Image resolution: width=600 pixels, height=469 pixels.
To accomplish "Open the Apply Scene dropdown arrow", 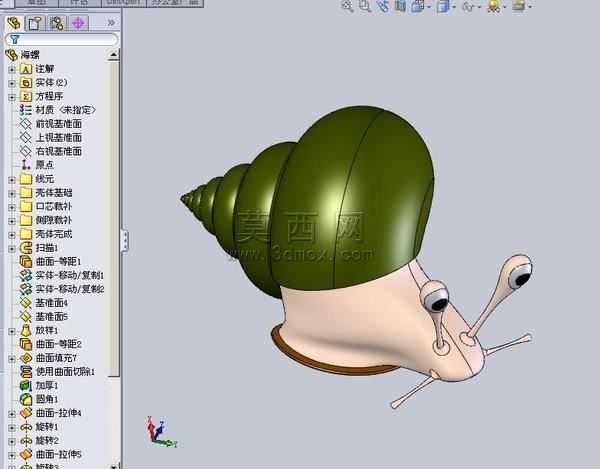I will (x=530, y=7).
